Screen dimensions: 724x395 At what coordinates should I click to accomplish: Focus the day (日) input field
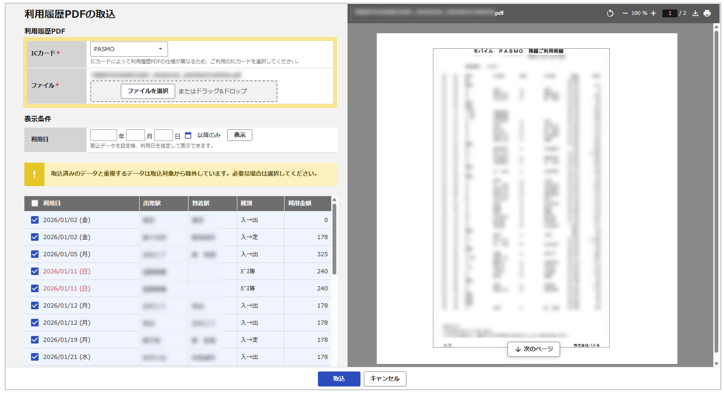(163, 135)
